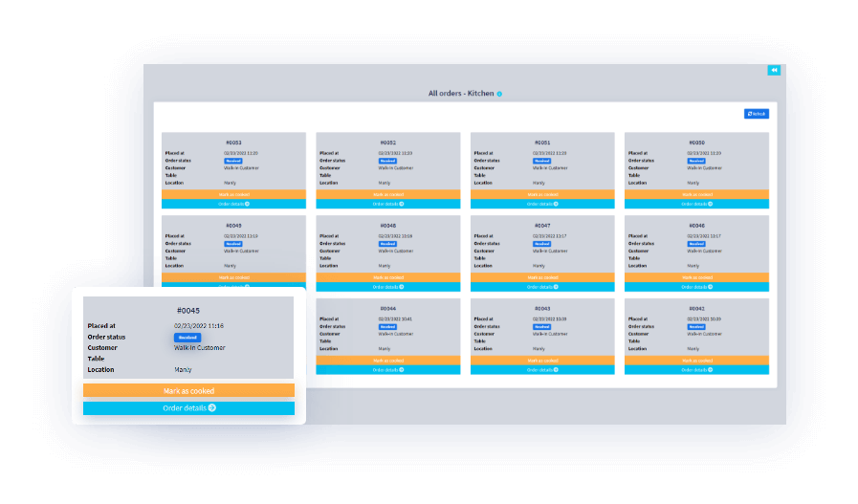Select the #0049 order number heading
This screenshot has width=858, height=504.
[233, 226]
